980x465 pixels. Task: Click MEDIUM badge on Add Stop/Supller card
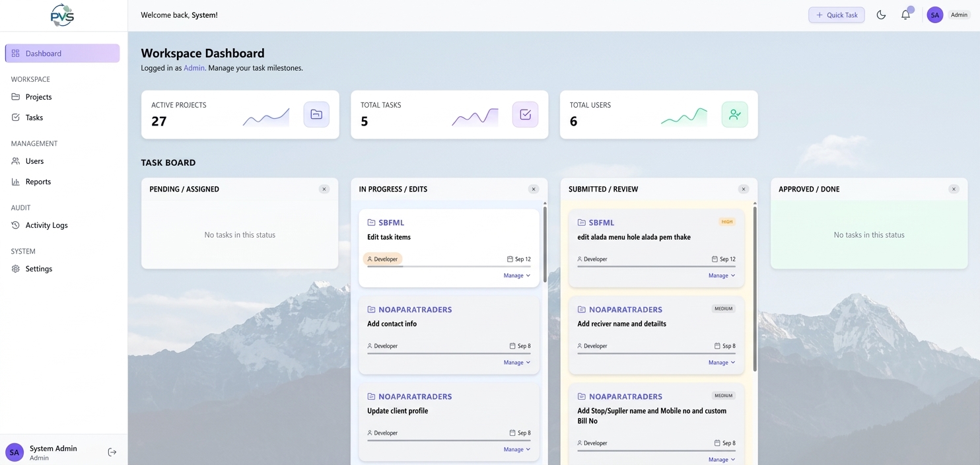coord(724,396)
